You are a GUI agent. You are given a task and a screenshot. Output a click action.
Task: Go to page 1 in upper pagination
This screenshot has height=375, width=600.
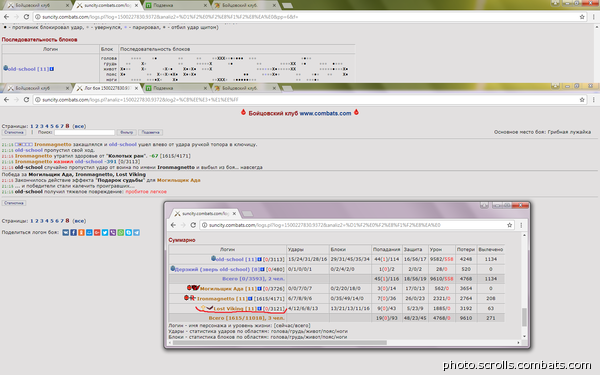pyautogui.click(x=32, y=126)
